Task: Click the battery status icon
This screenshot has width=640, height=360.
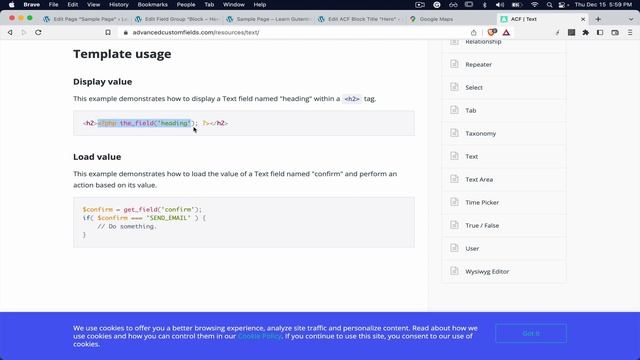Action: pos(517,4)
